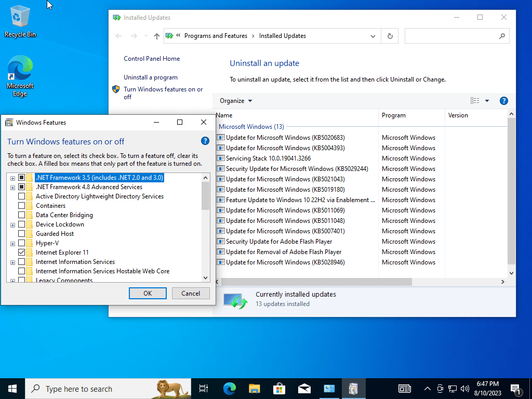
Task: Open the view options dropdown arrow
Action: pos(487,101)
